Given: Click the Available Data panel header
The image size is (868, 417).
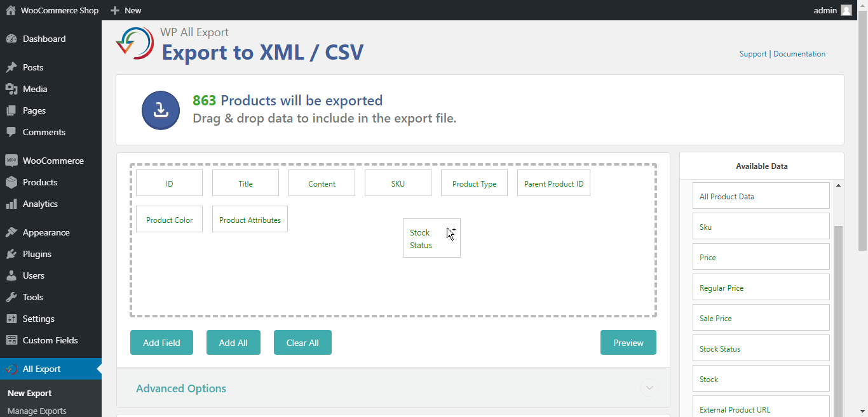Looking at the screenshot, I should pyautogui.click(x=761, y=166).
